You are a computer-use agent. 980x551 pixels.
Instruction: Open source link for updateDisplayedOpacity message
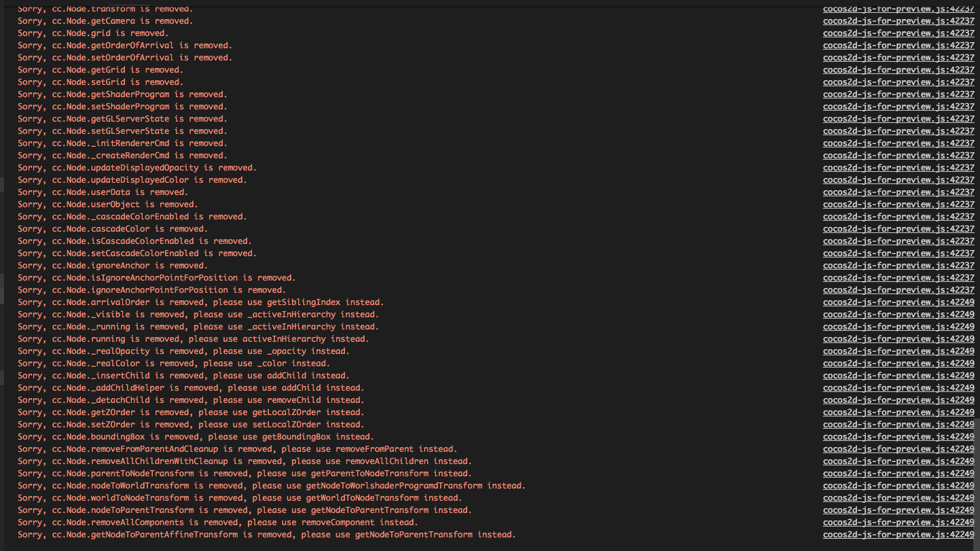point(899,168)
